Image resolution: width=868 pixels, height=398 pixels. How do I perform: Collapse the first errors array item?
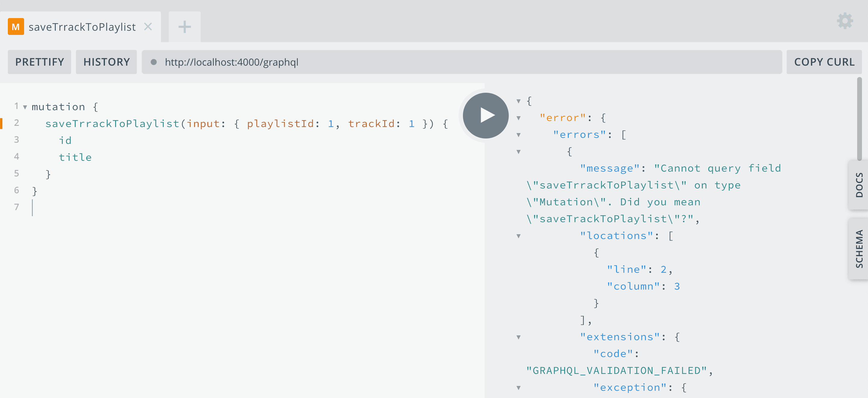519,152
